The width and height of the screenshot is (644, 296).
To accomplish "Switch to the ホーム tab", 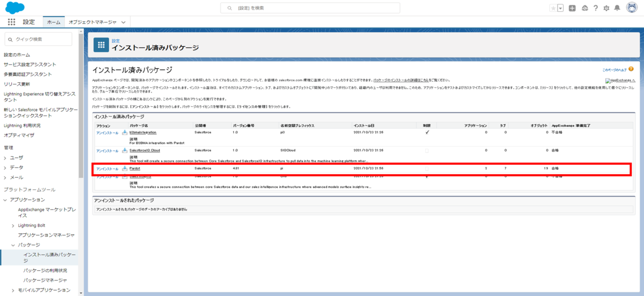I will (54, 22).
